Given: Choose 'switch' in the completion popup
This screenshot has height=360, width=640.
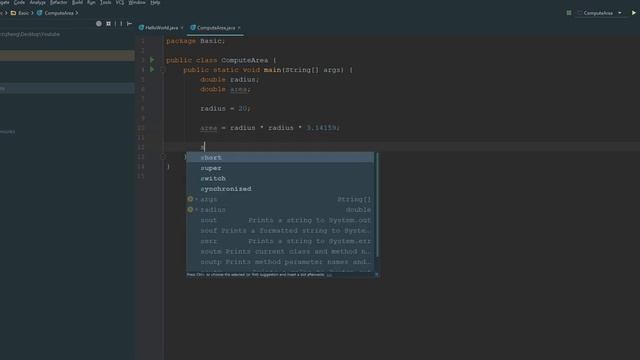Looking at the screenshot, I should [280, 178].
